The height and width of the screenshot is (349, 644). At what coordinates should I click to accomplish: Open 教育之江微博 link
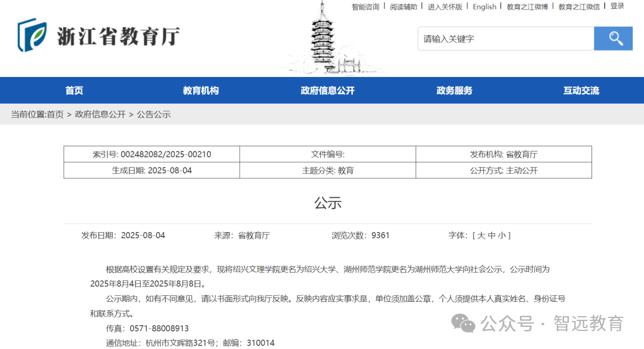click(527, 7)
